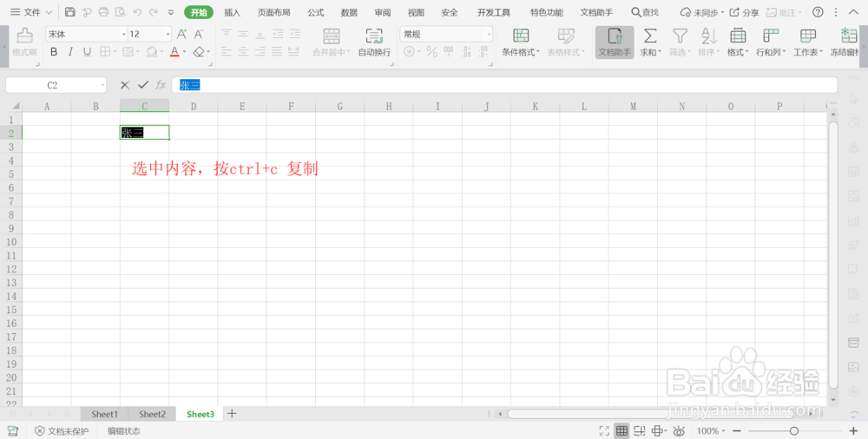The width and height of the screenshot is (868, 439).
Task: Toggle Underline formatting
Action: (87, 51)
